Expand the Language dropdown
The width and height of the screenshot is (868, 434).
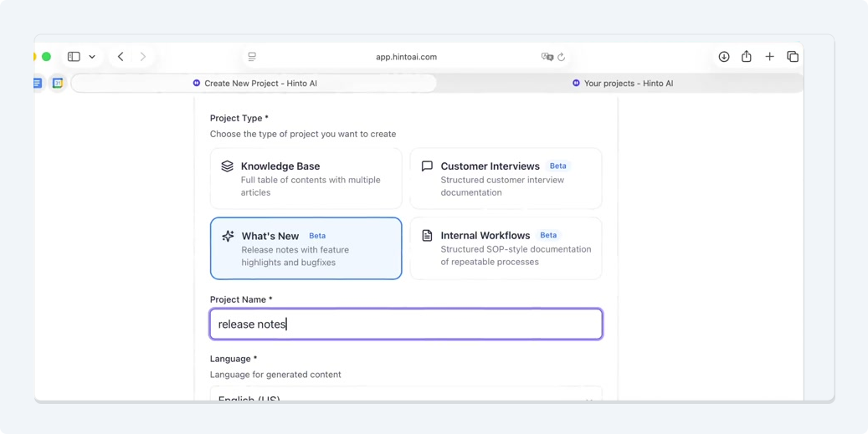[x=405, y=396]
